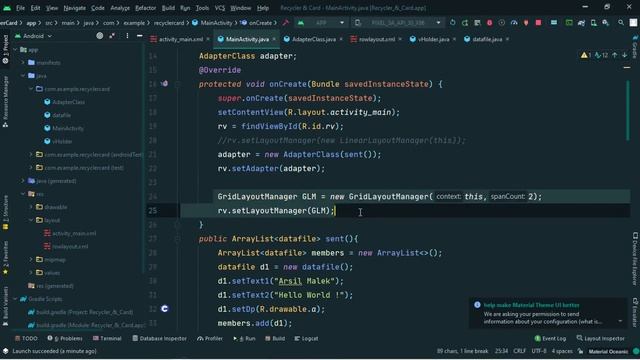Open the AVD Manager device icon
This screenshot has height=360, width=640.
coord(593,23)
